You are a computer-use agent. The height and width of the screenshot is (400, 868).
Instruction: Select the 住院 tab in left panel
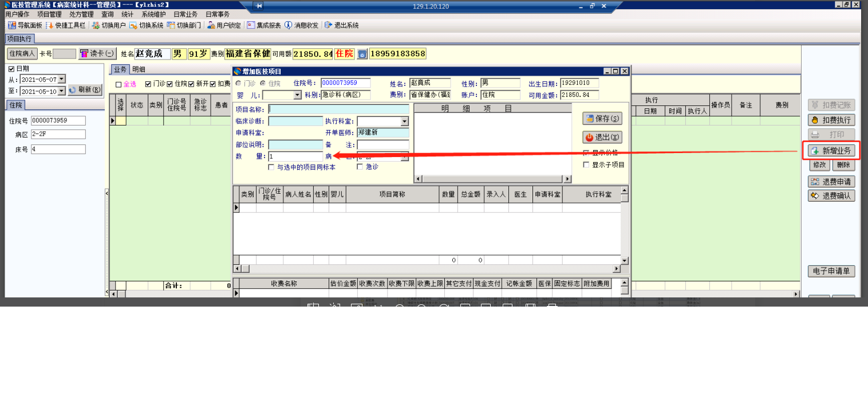(x=16, y=105)
